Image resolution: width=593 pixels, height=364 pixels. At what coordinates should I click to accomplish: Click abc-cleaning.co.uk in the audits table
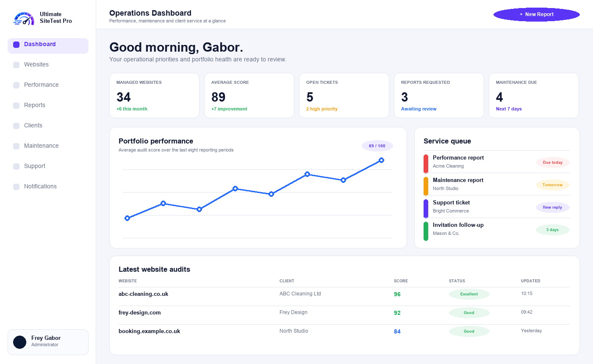pyautogui.click(x=143, y=294)
